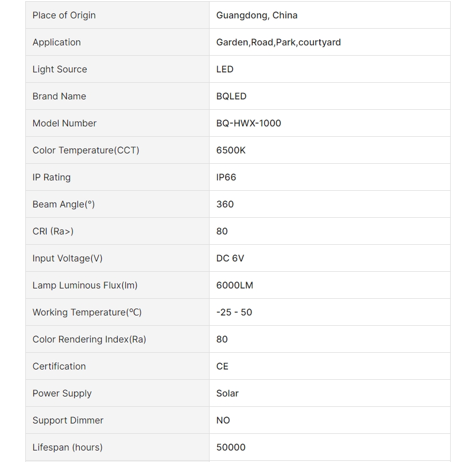The width and height of the screenshot is (476, 462).
Task: Select the CRI (Ra>) label
Action: pyautogui.click(x=53, y=231)
